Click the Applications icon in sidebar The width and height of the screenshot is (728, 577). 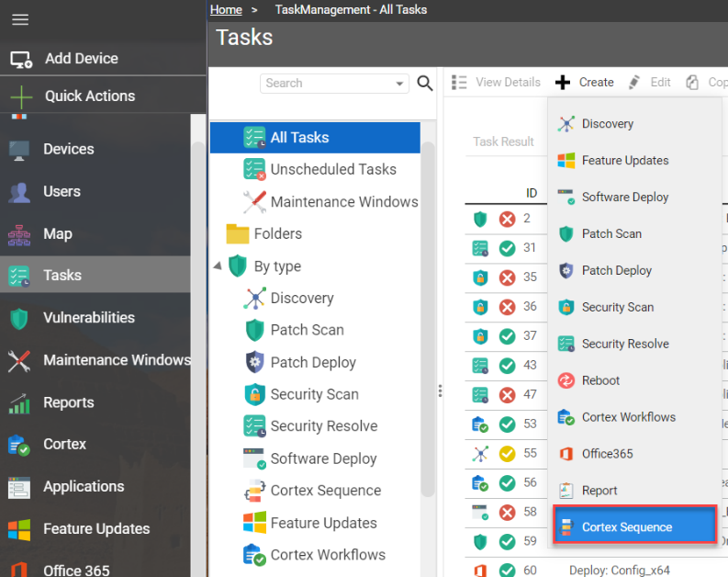point(19,487)
